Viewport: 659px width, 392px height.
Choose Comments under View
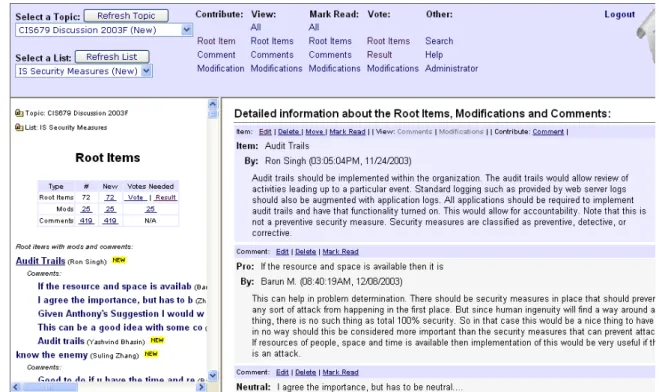pyautogui.click(x=272, y=55)
